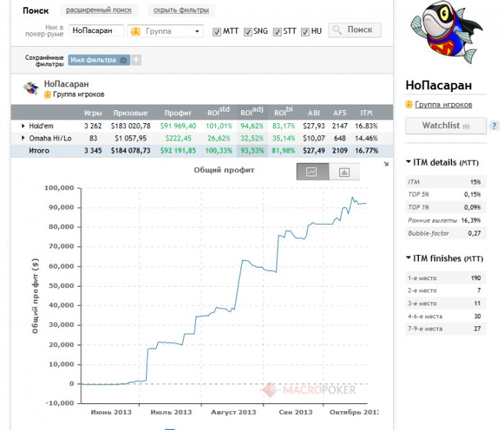Toggle the SNG checkbox
Screen dimensions: 504x430
pyautogui.click(x=248, y=32)
